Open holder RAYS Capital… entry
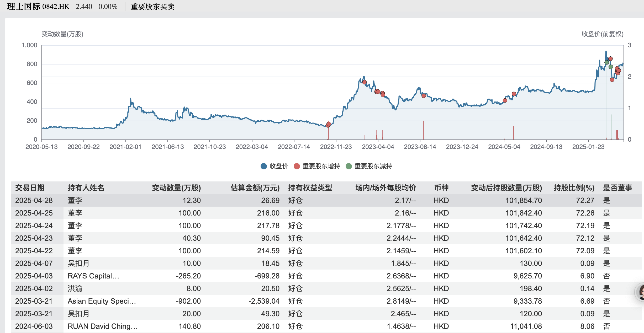This screenshot has width=644, height=333. pyautogui.click(x=93, y=276)
